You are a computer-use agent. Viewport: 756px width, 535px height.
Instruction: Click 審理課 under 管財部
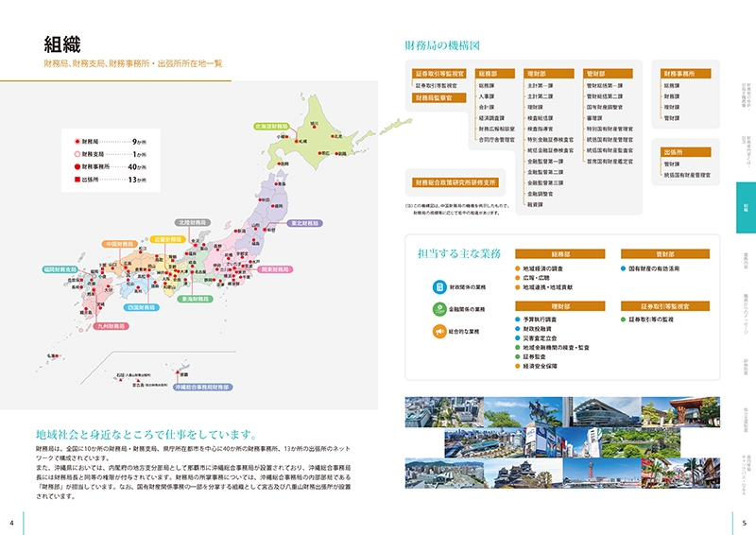594,118
